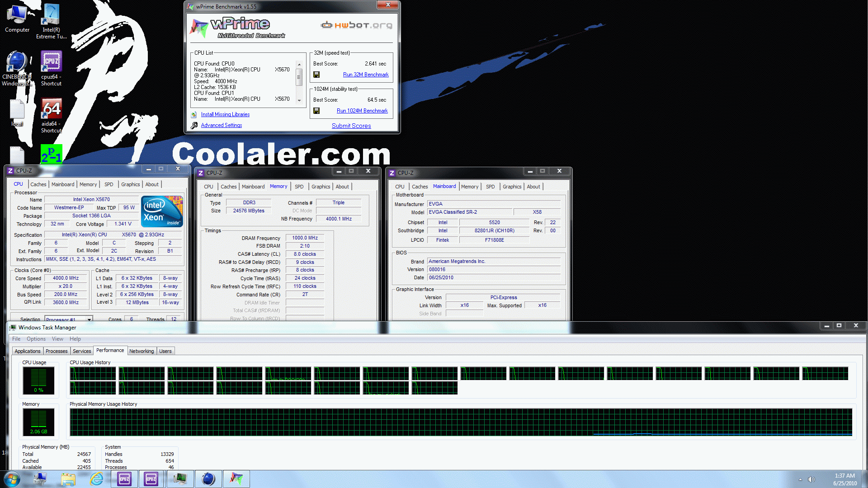Screen dimensions: 868x488
Task: Select the cpuz64 Shortcut desktop icon
Action: pyautogui.click(x=51, y=68)
